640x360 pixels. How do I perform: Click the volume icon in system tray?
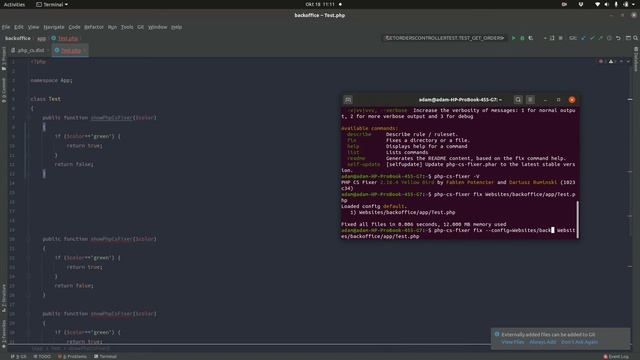coord(607,4)
